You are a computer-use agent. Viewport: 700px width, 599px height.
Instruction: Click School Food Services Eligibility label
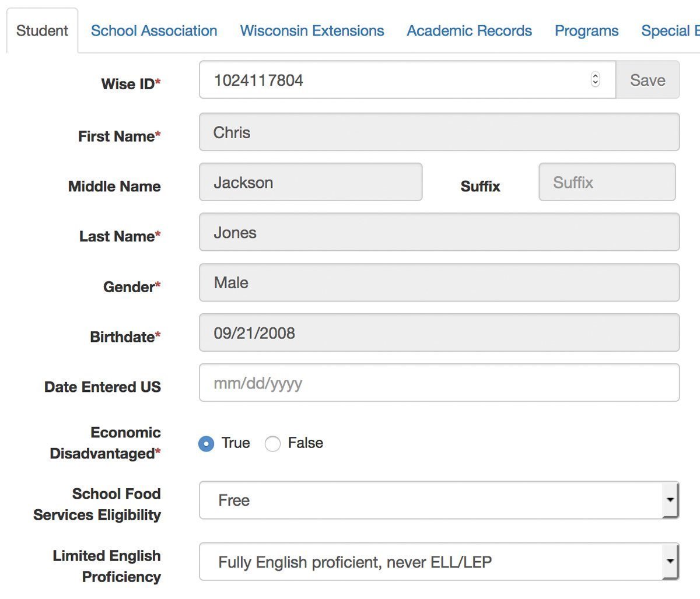[97, 505]
